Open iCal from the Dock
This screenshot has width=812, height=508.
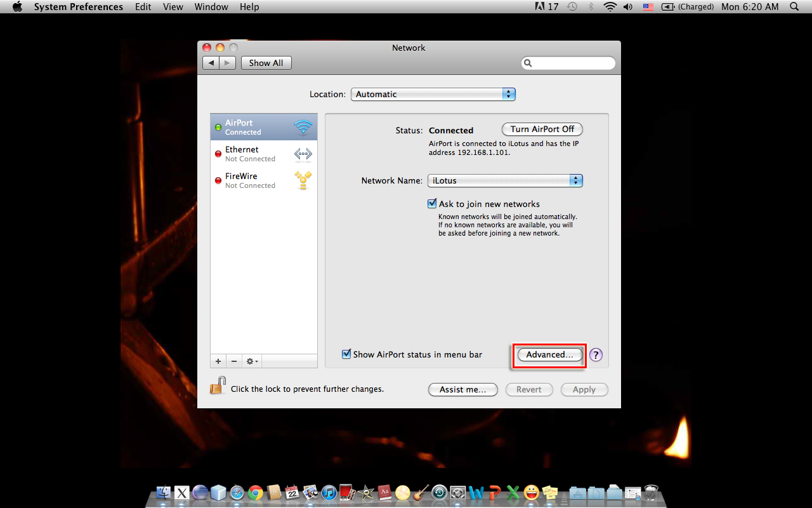292,493
